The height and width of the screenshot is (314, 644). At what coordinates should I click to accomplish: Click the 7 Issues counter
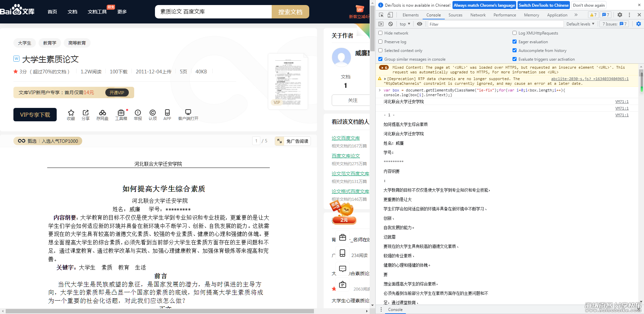614,24
